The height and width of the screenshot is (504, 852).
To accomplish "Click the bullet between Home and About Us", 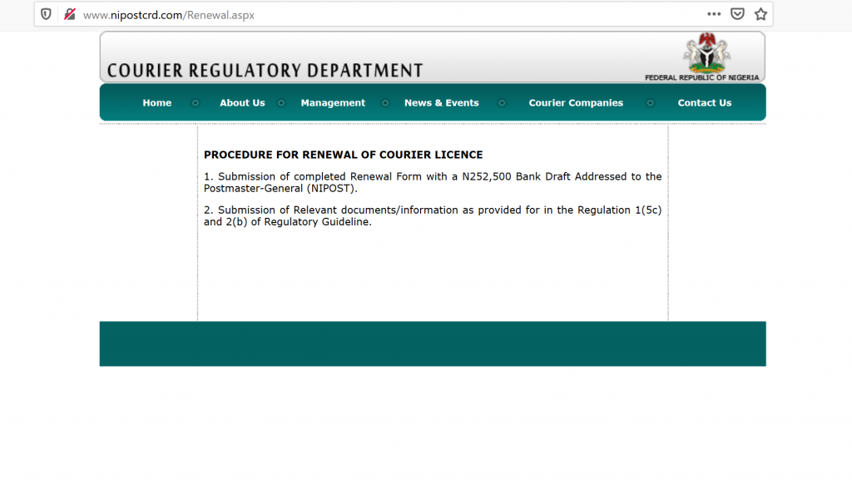I will point(196,103).
